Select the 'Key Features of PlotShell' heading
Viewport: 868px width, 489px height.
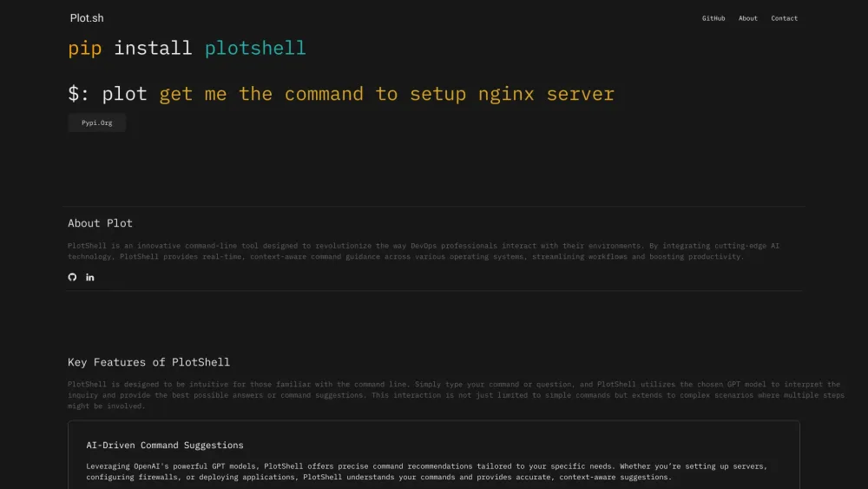pos(148,362)
